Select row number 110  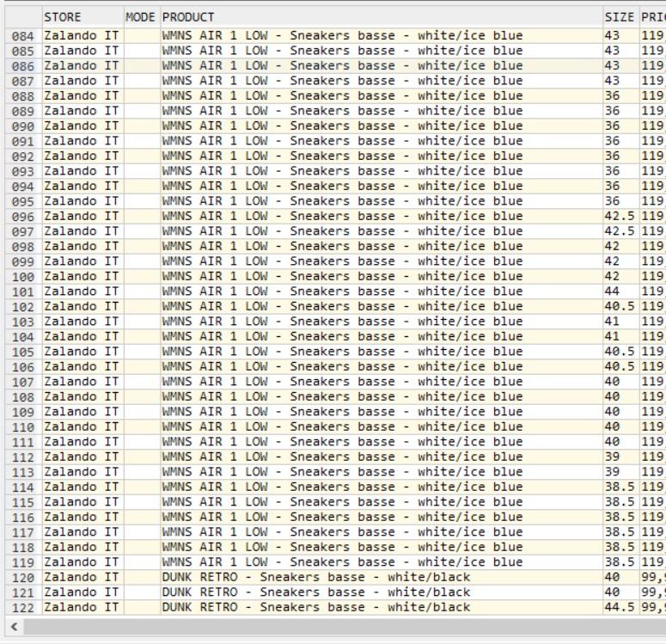[x=23, y=426]
